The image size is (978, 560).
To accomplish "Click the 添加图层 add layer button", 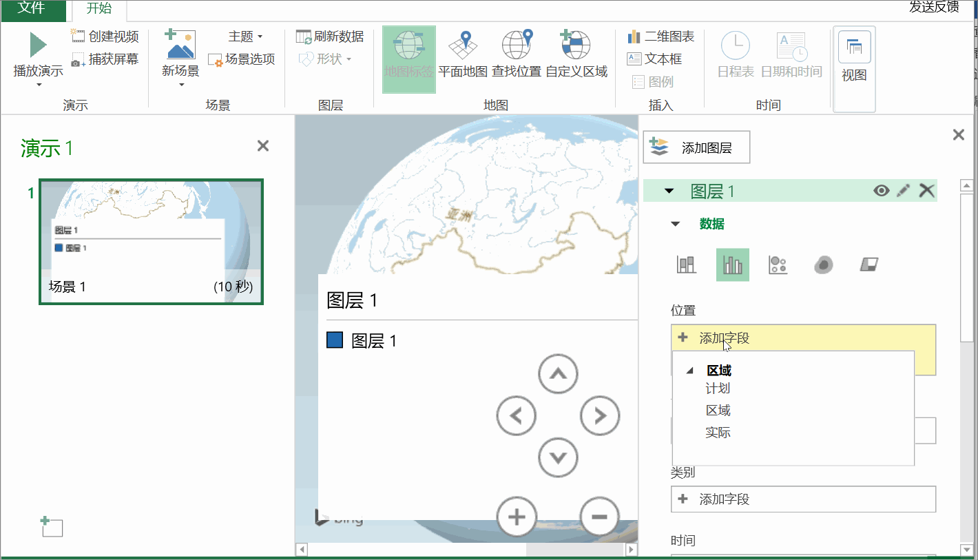I will (x=696, y=147).
